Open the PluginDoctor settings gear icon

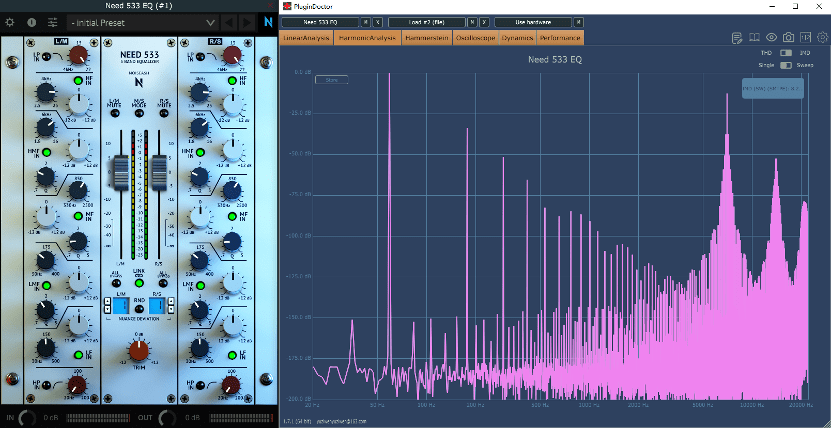822,38
